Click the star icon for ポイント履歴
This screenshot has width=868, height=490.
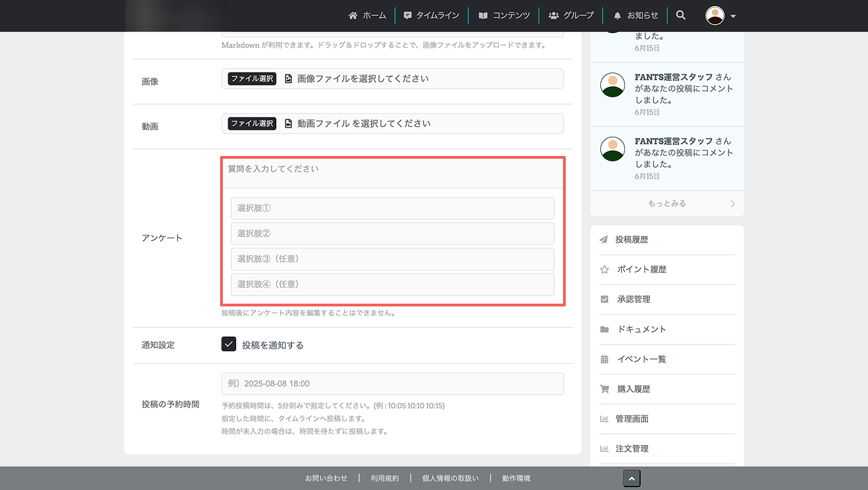tap(604, 269)
